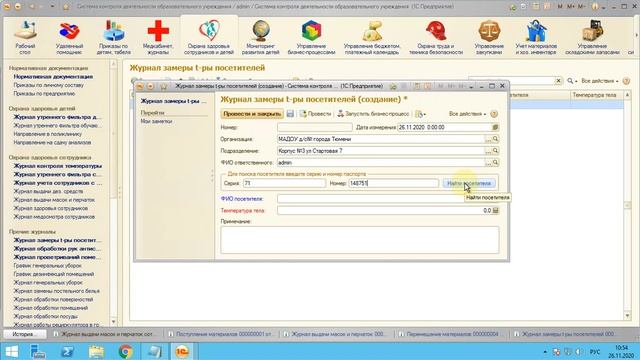Open Управление бизнес-процессами section
The image size is (640, 360).
click(x=311, y=38)
